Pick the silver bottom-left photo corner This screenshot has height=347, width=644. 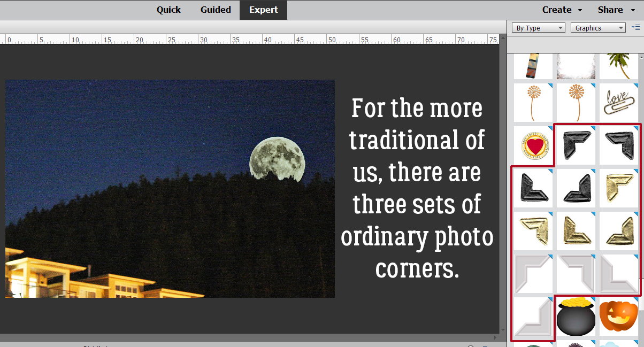tap(619, 273)
